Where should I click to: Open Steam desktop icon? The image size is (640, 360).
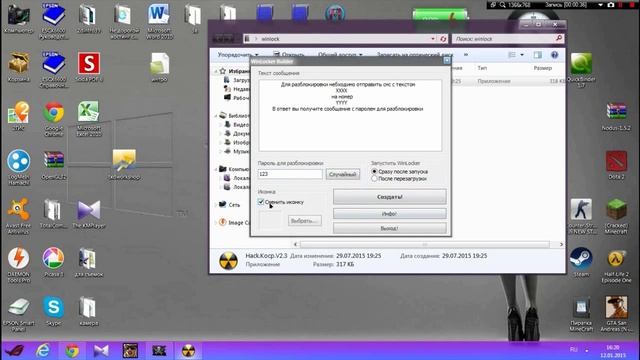tap(581, 262)
